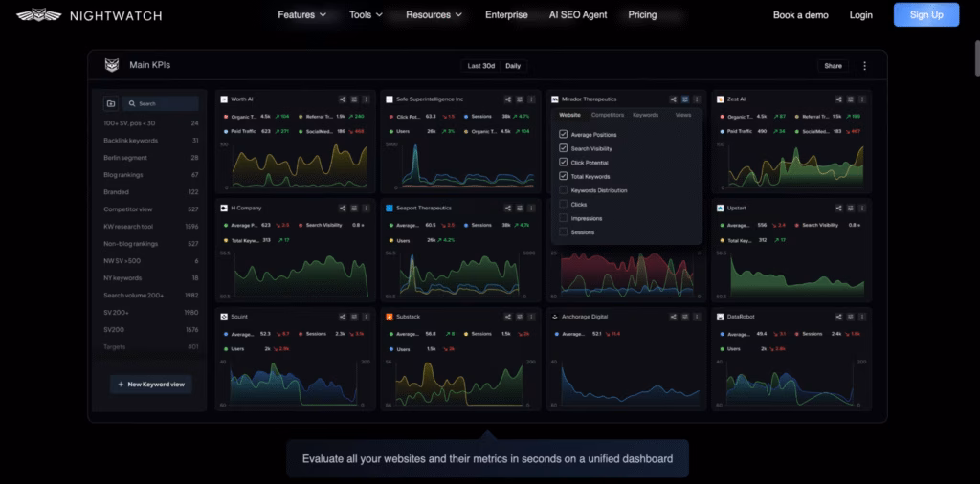Viewport: 980px width, 484px height.
Task: Check the Impressions checkbox
Action: pyautogui.click(x=564, y=218)
